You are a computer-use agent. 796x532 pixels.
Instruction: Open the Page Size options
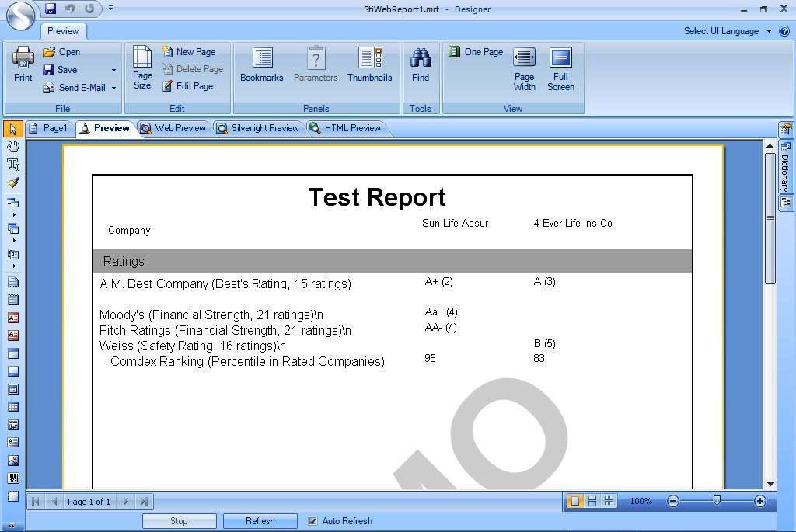tap(142, 68)
